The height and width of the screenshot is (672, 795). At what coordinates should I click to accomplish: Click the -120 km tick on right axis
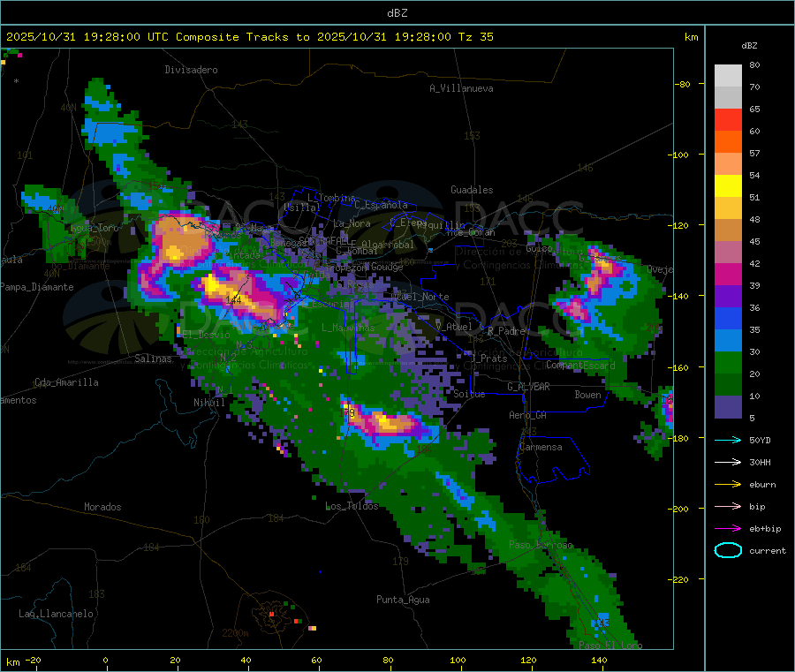(679, 225)
